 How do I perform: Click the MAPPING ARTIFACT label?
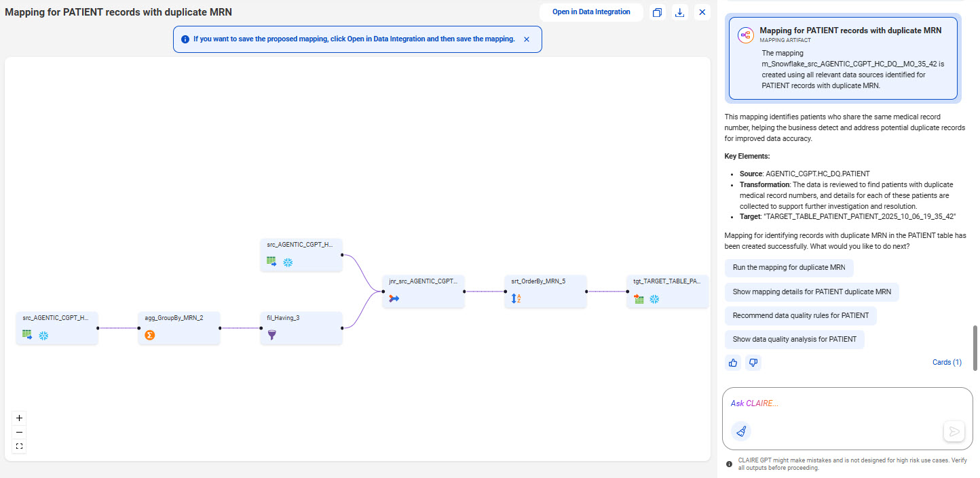click(x=786, y=40)
